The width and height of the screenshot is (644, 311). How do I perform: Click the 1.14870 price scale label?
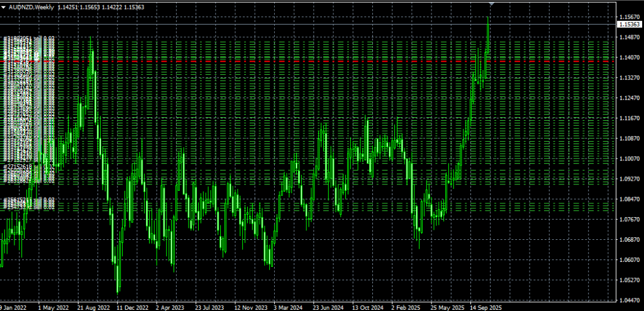coord(629,37)
